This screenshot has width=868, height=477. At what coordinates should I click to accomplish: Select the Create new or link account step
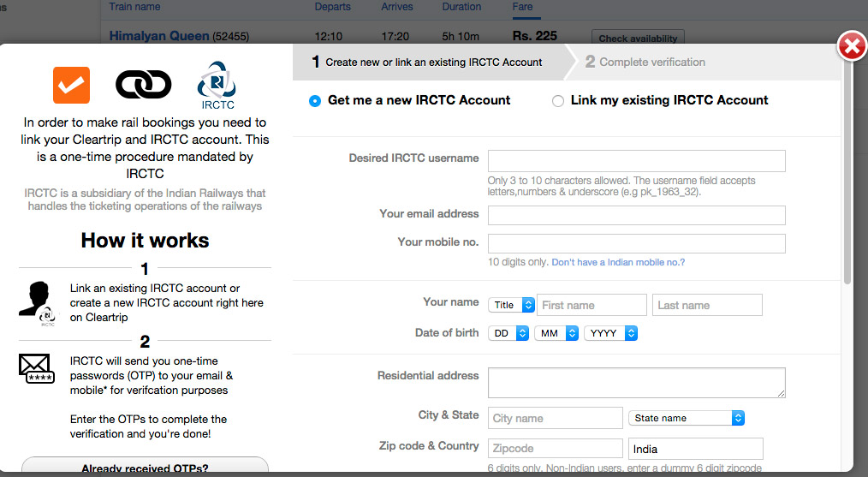click(426, 62)
